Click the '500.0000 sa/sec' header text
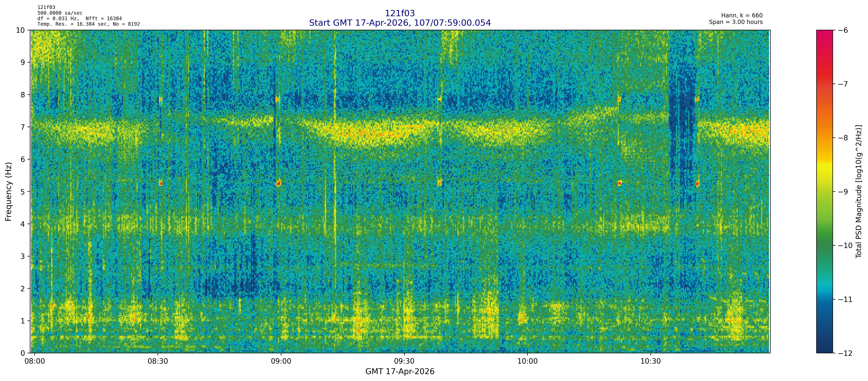The image size is (868, 381). pos(60,13)
